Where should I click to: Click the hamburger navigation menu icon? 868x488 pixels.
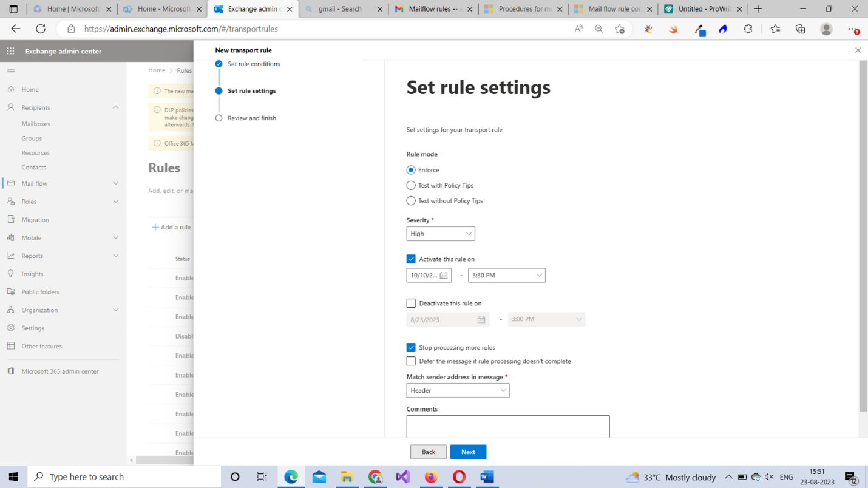tap(10, 71)
